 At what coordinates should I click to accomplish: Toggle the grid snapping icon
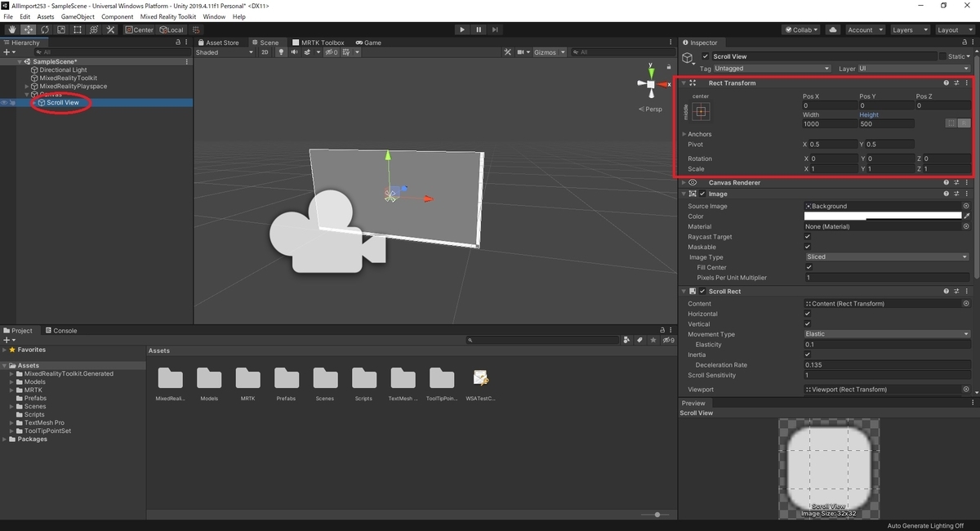tap(197, 30)
